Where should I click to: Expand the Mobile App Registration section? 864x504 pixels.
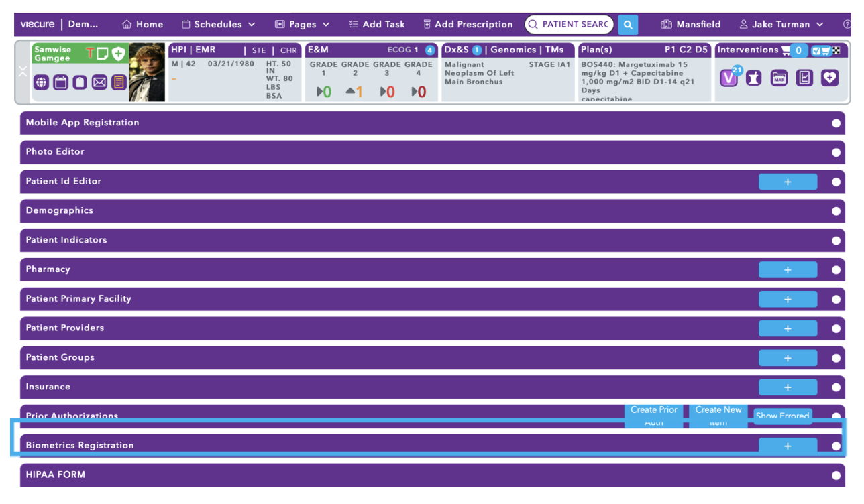point(432,123)
